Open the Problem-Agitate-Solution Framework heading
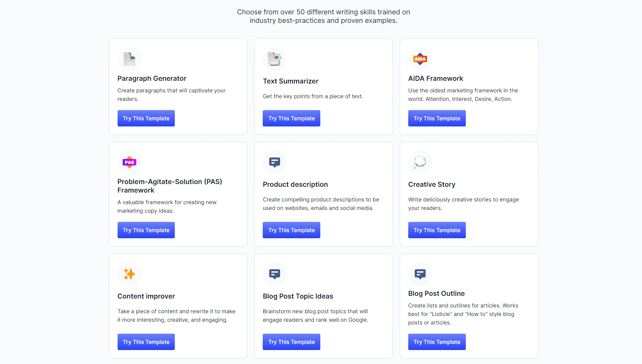The height and width of the screenshot is (364, 642). coord(169,186)
